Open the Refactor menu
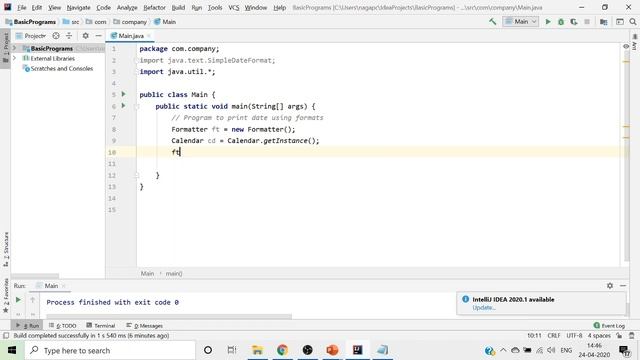The width and height of the screenshot is (640, 360). pos(154,7)
